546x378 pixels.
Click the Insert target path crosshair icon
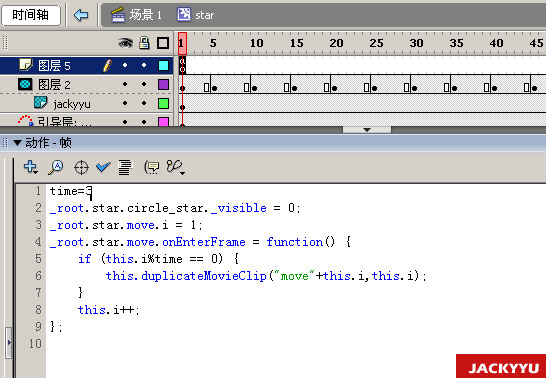[x=81, y=167]
